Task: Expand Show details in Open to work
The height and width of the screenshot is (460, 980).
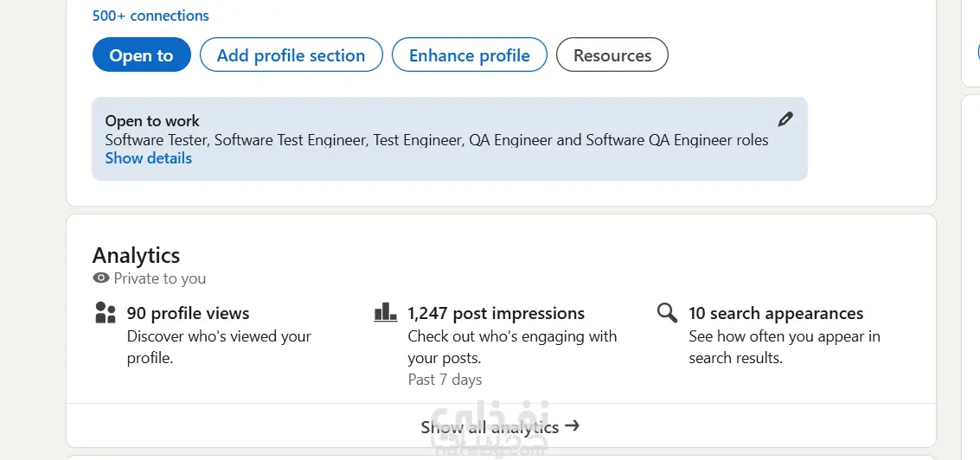Action: 148,158
